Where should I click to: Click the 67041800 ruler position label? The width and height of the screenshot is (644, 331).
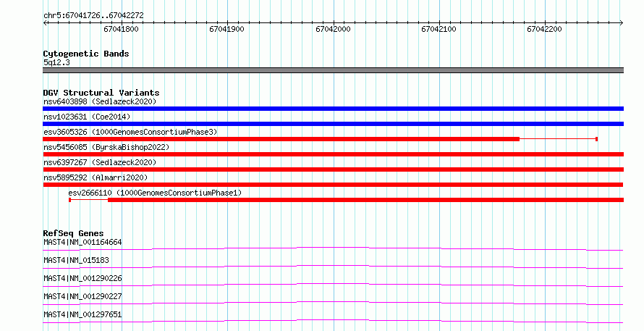point(121,29)
